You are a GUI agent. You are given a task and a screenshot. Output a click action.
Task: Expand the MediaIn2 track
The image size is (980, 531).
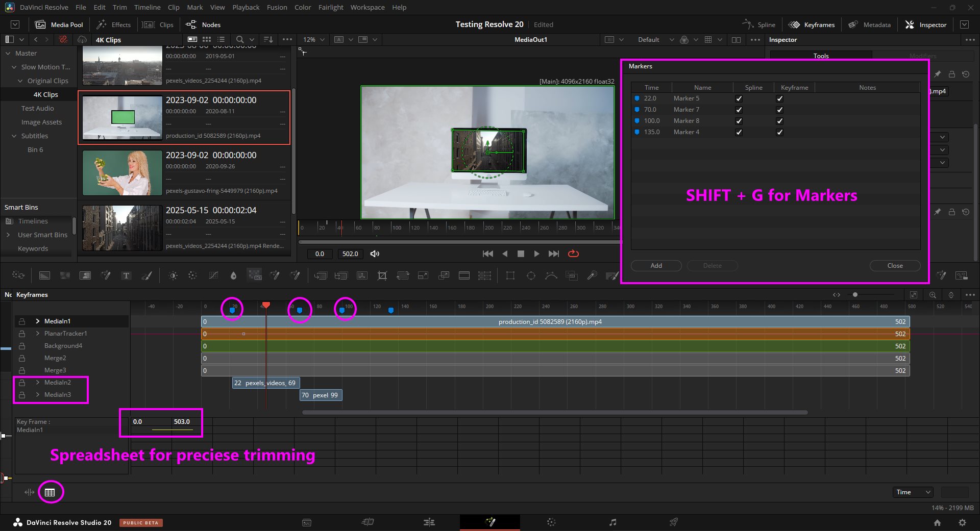[37, 383]
